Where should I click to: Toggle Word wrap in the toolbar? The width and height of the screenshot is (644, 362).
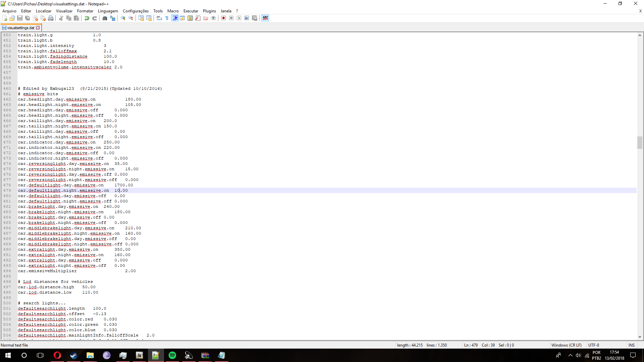click(159, 18)
